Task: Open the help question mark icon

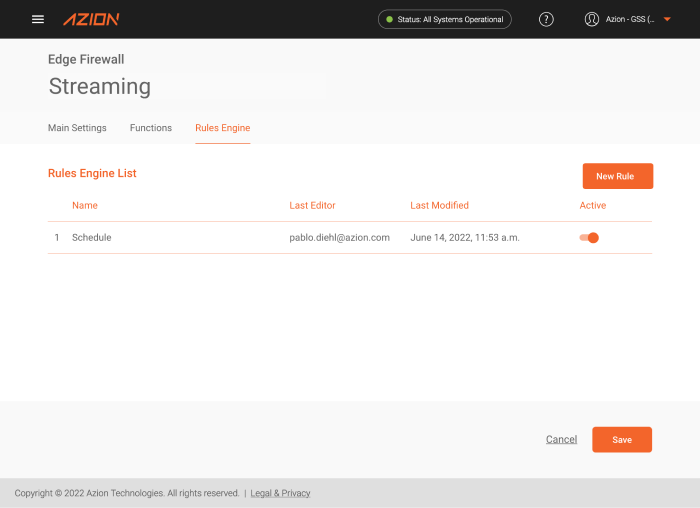Action: 546,19
